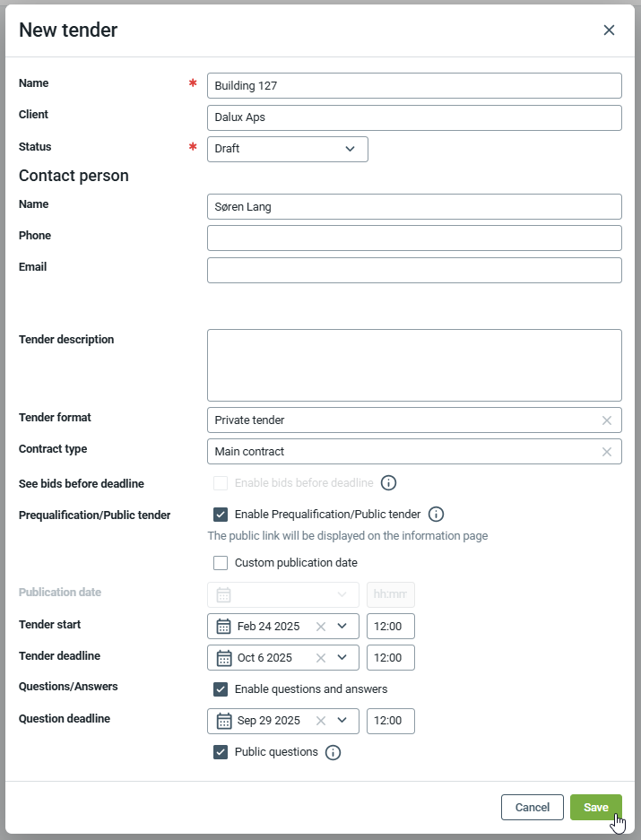Viewport: 641px width, 840px height.
Task: Open Tender deadline calendar icon
Action: click(223, 658)
